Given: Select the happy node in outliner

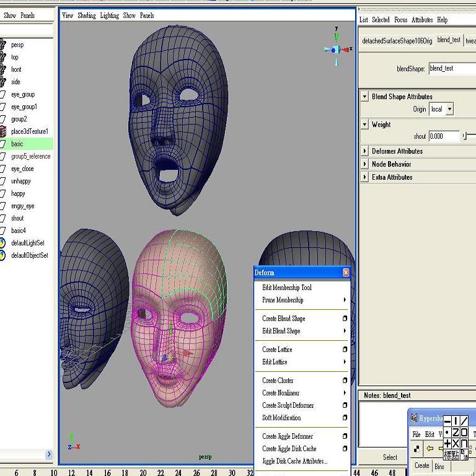Looking at the screenshot, I should click(18, 193).
